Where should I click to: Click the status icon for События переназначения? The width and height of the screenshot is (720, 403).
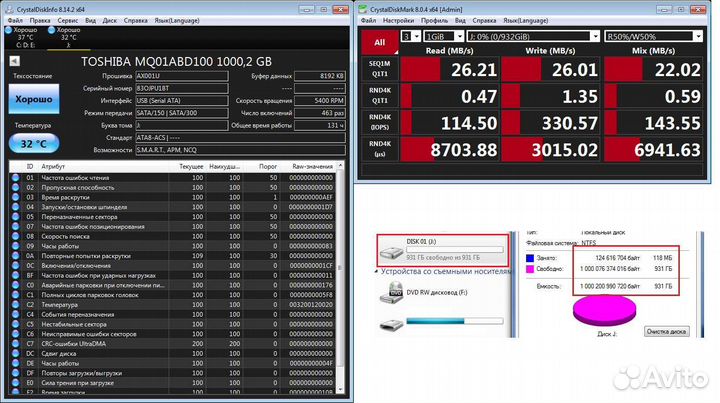coord(16,314)
